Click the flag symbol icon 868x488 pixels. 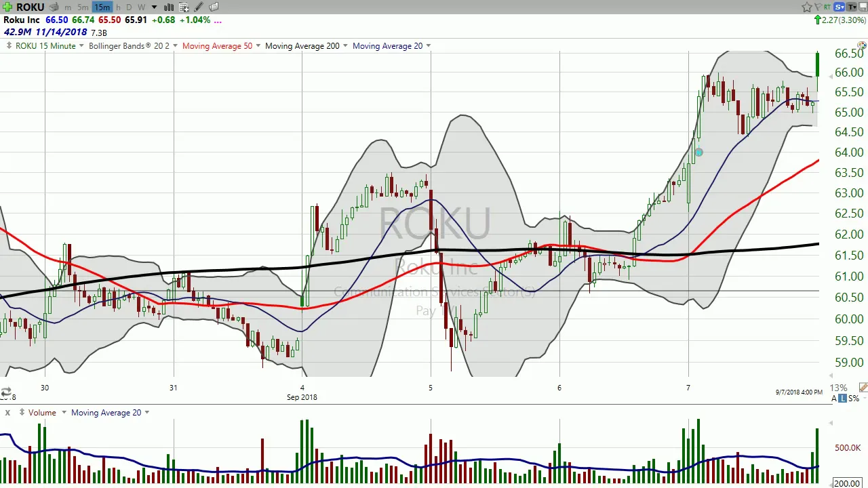click(818, 7)
